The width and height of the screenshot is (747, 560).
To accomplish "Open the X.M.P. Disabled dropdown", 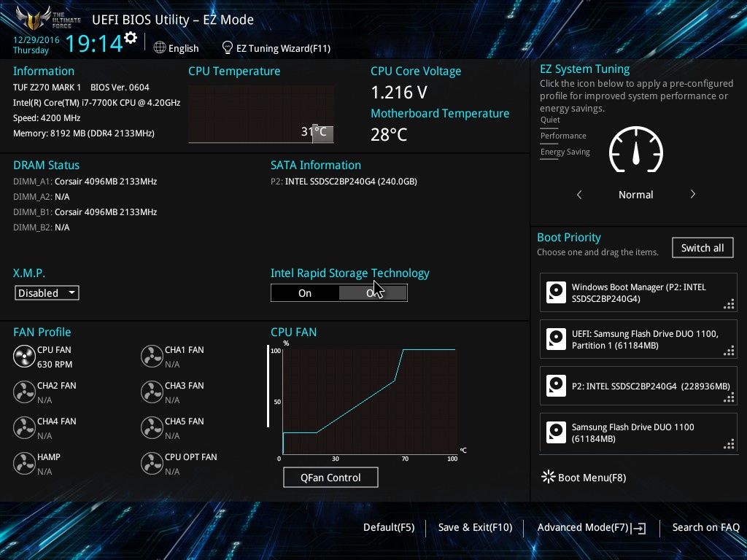I will click(x=47, y=293).
